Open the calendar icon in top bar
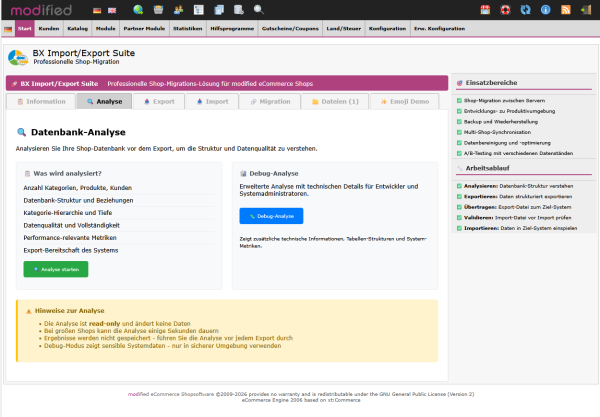 (487, 10)
